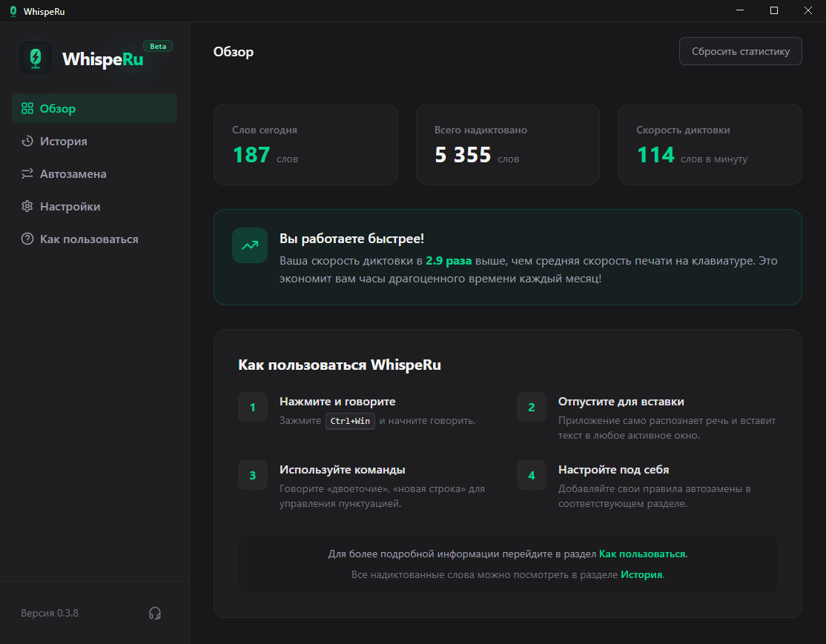
Task: Follow the Как пользоваться green link
Action: click(642, 554)
